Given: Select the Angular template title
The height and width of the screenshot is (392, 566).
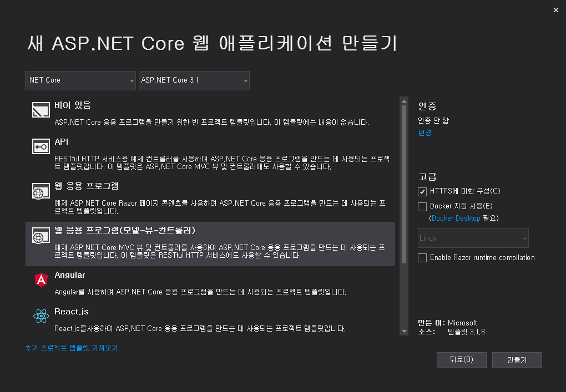Looking at the screenshot, I should [x=70, y=275].
